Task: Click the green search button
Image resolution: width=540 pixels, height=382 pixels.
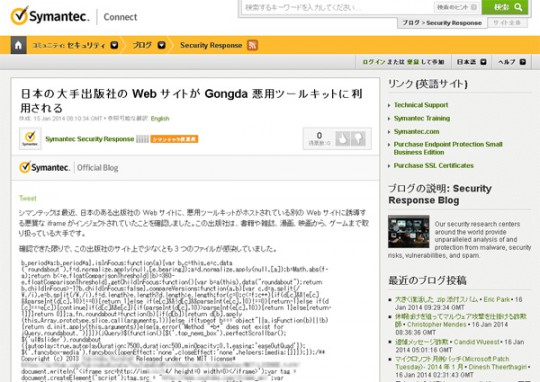Action: tap(505, 7)
